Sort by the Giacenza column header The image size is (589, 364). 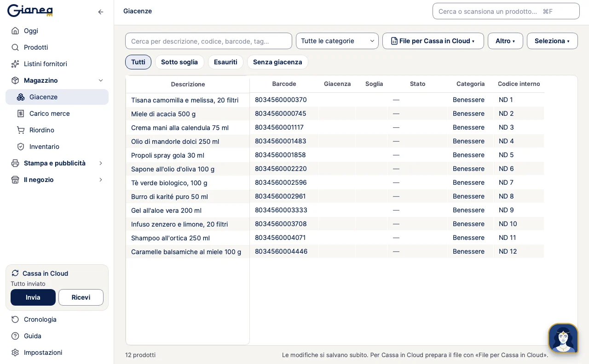pyautogui.click(x=337, y=84)
